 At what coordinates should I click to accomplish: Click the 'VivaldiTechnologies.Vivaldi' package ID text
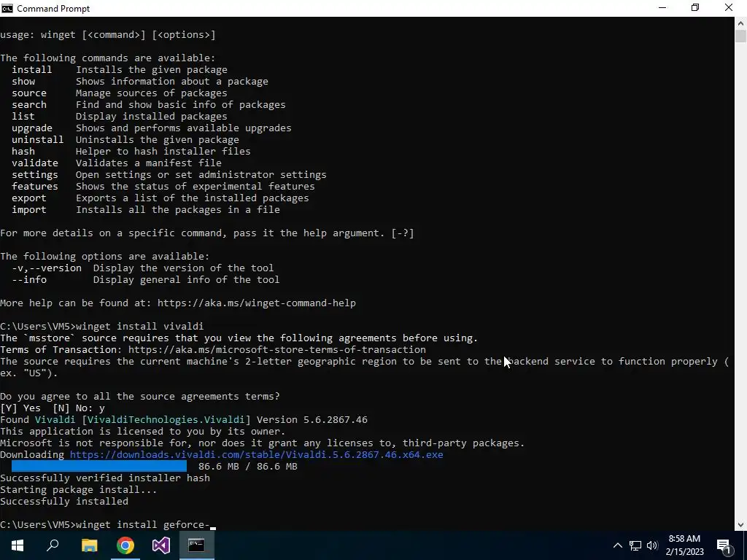point(166,419)
